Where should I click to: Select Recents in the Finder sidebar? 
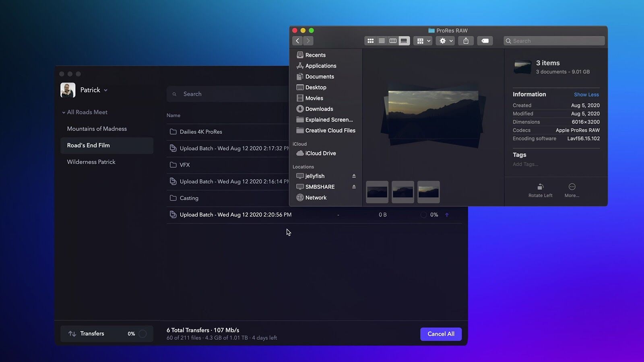click(315, 55)
